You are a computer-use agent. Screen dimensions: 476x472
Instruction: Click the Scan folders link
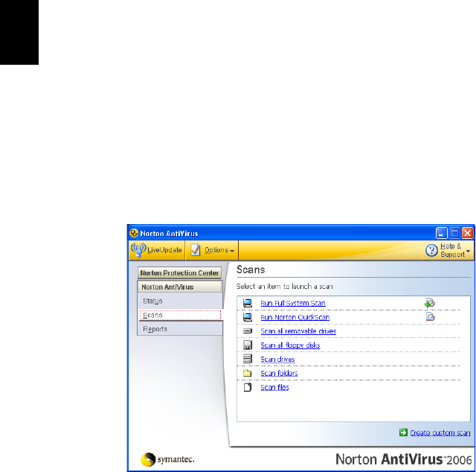point(280,373)
